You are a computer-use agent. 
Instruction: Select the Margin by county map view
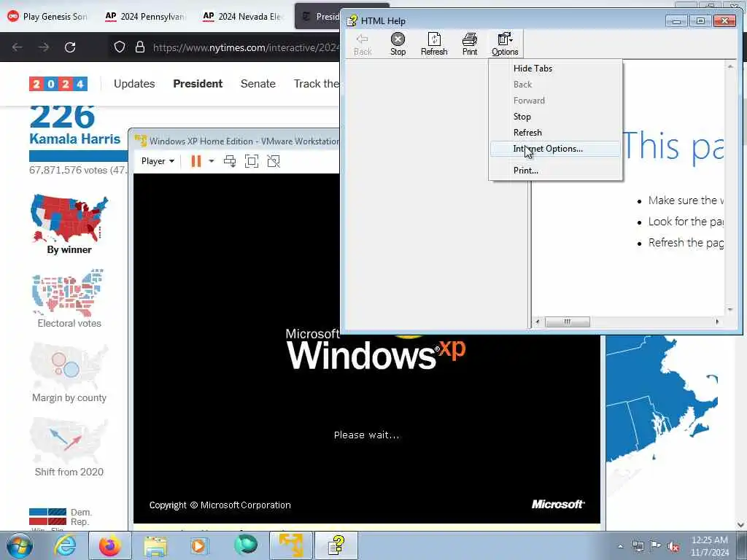(69, 373)
